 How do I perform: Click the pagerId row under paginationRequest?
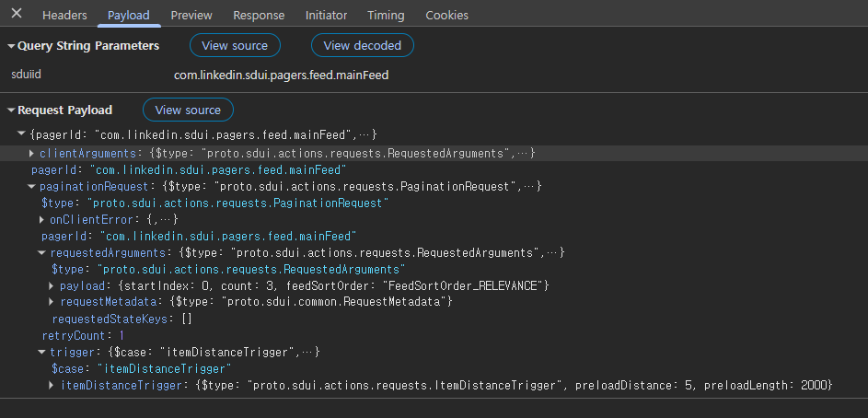point(200,237)
